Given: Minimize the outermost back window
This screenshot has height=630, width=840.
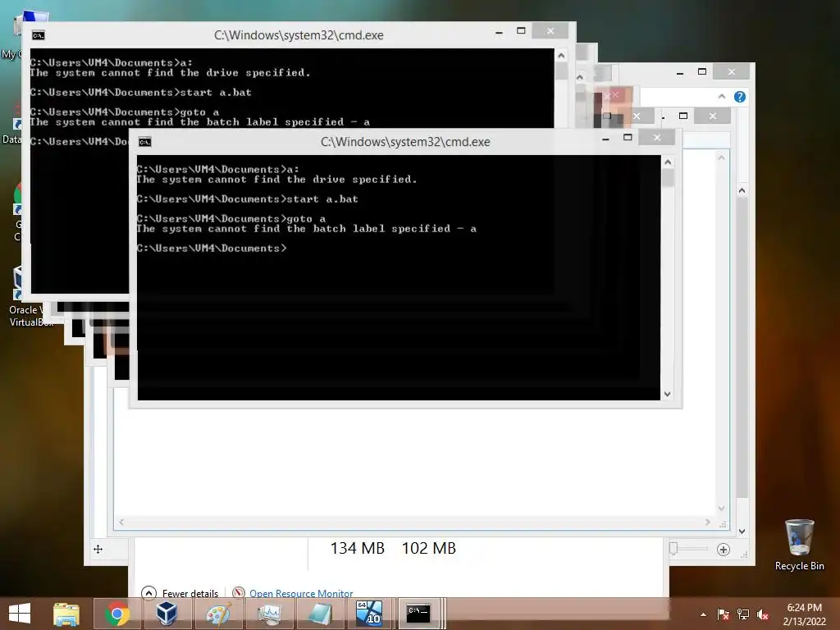Looking at the screenshot, I should [x=680, y=72].
